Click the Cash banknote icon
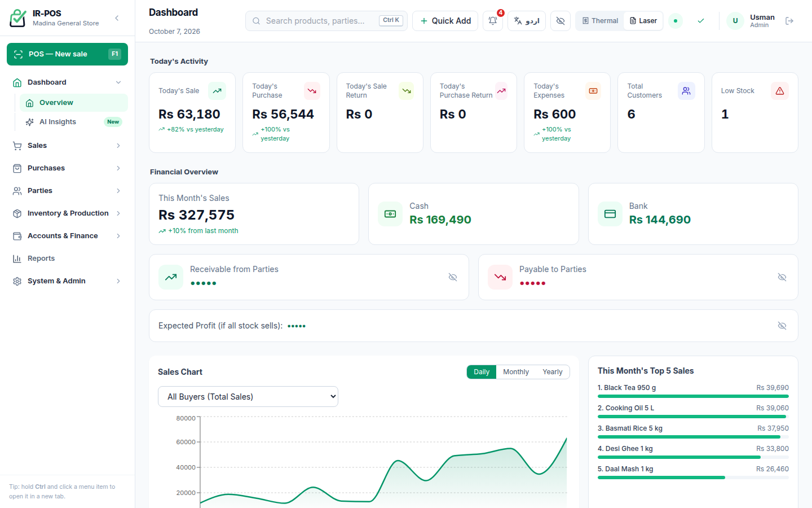Image resolution: width=812 pixels, height=508 pixels. (390, 214)
